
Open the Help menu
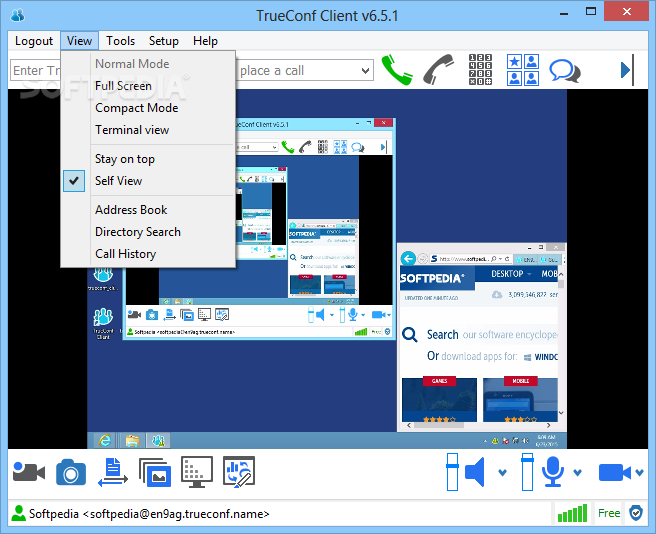click(205, 41)
